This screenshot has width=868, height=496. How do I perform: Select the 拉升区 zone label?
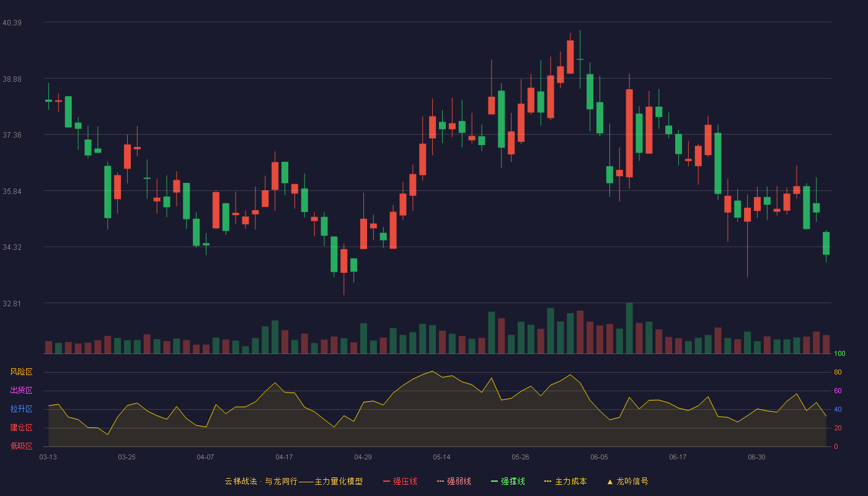[x=21, y=409]
